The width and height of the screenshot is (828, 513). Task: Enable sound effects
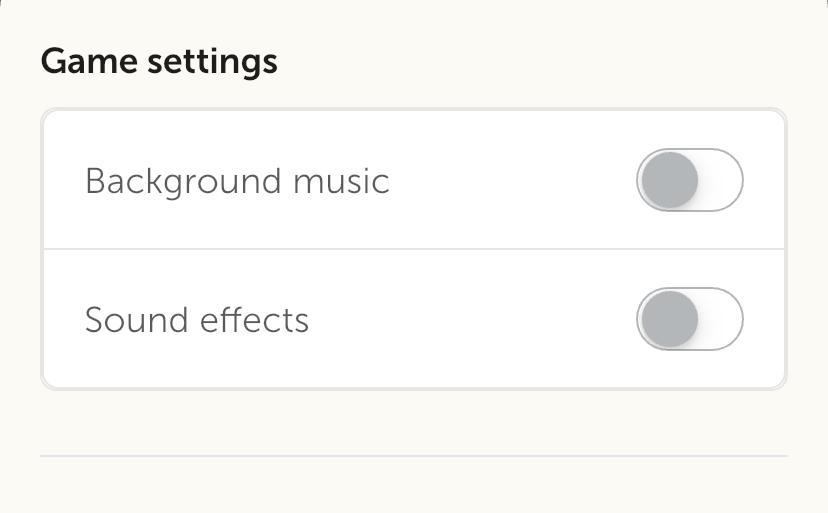tap(690, 320)
